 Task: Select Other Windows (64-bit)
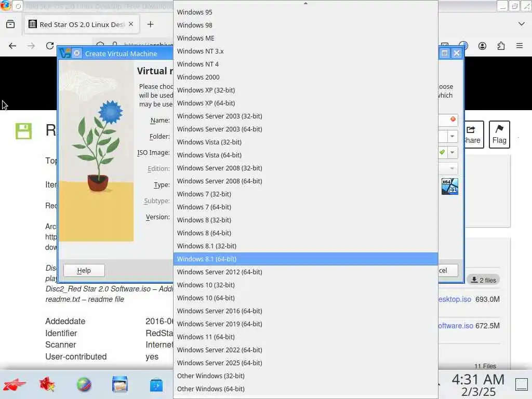305,389
